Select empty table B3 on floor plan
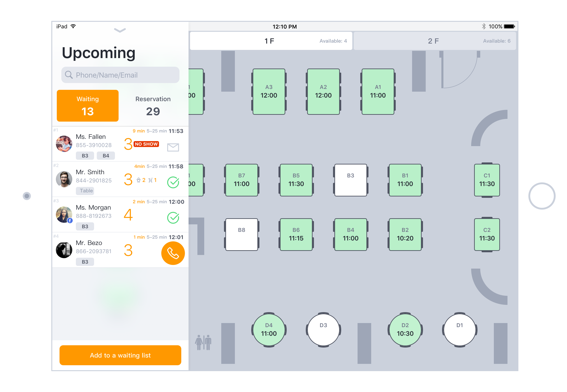567x392 pixels. [x=350, y=180]
